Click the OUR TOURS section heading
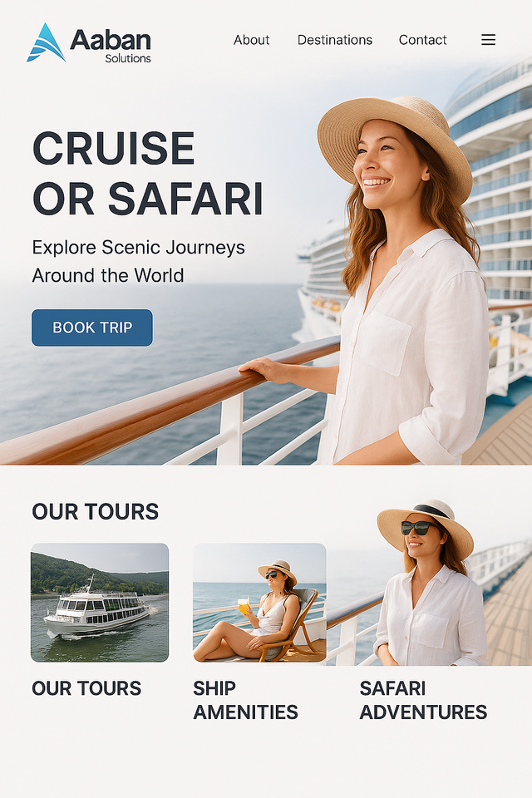 click(x=96, y=511)
